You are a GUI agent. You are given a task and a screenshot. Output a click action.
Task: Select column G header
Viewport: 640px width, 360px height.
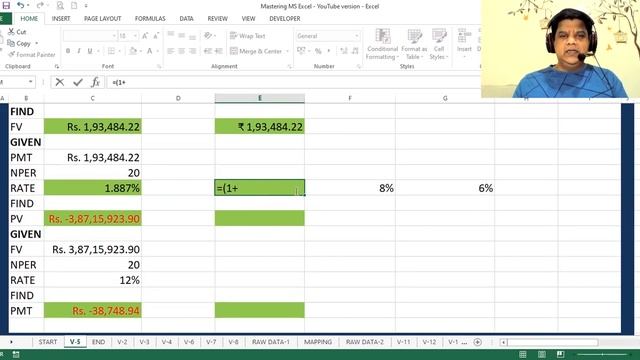pos(445,98)
